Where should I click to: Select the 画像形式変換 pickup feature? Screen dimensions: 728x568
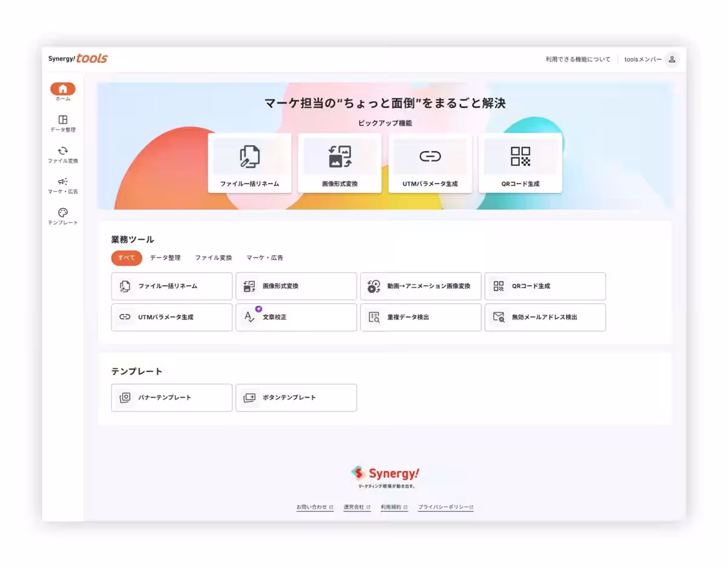click(x=340, y=163)
